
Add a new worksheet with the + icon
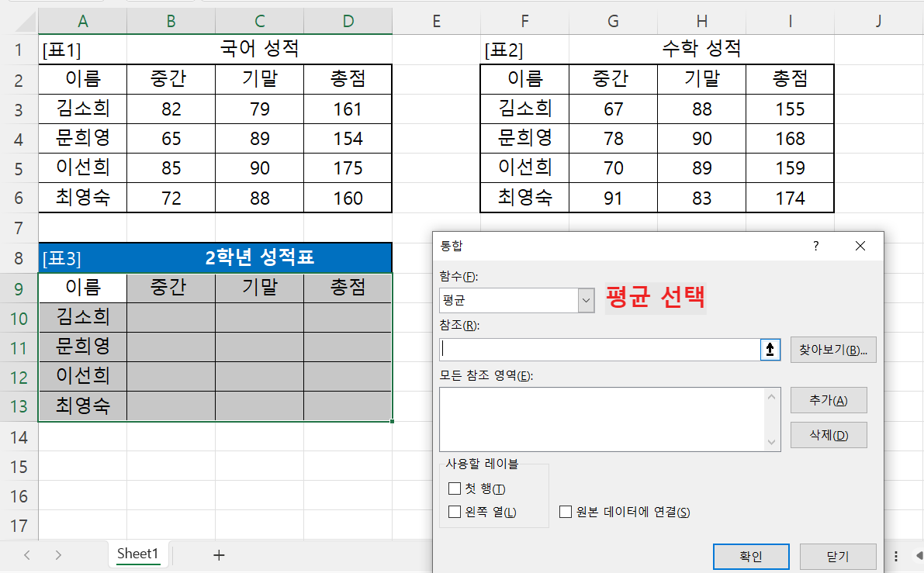pyautogui.click(x=219, y=554)
